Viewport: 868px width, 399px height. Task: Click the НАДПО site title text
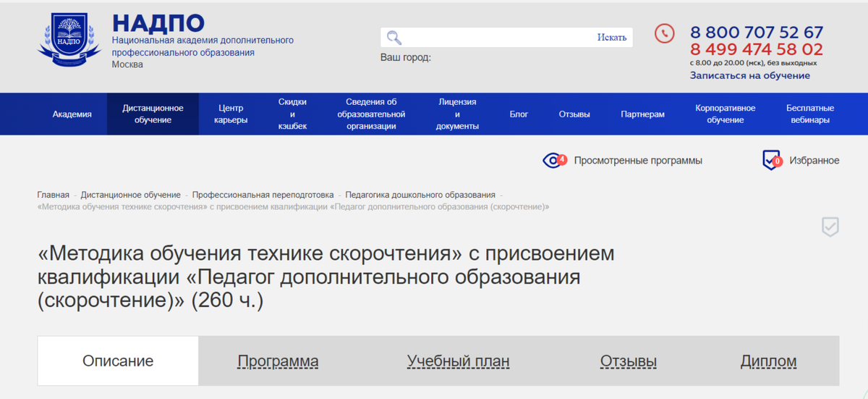point(158,23)
